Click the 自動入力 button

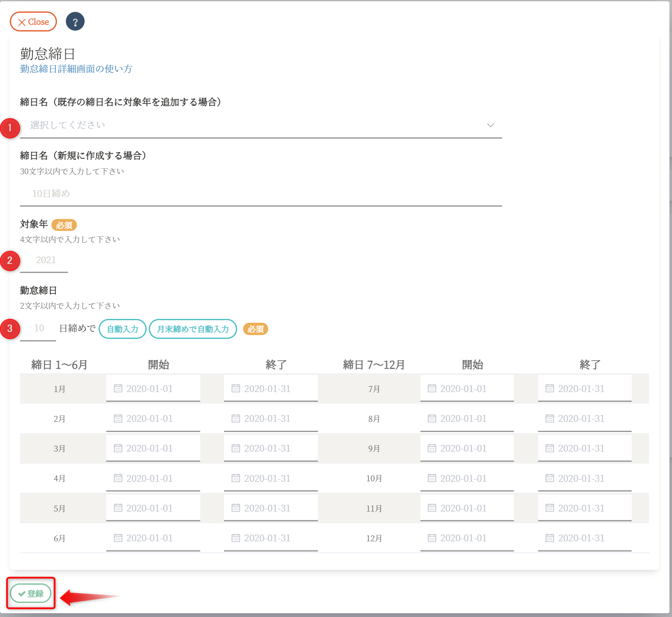pyautogui.click(x=122, y=329)
